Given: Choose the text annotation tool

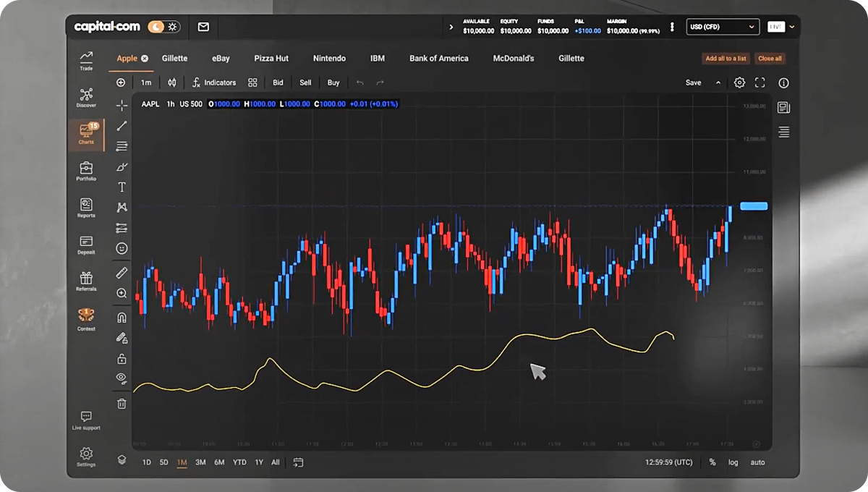Looking at the screenshot, I should click(122, 187).
